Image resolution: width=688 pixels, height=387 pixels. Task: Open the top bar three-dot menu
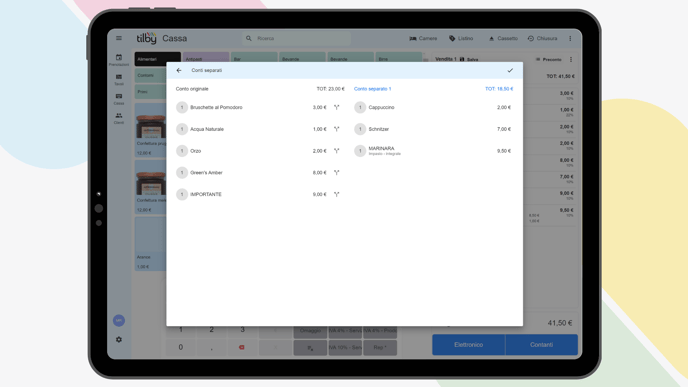click(x=570, y=38)
